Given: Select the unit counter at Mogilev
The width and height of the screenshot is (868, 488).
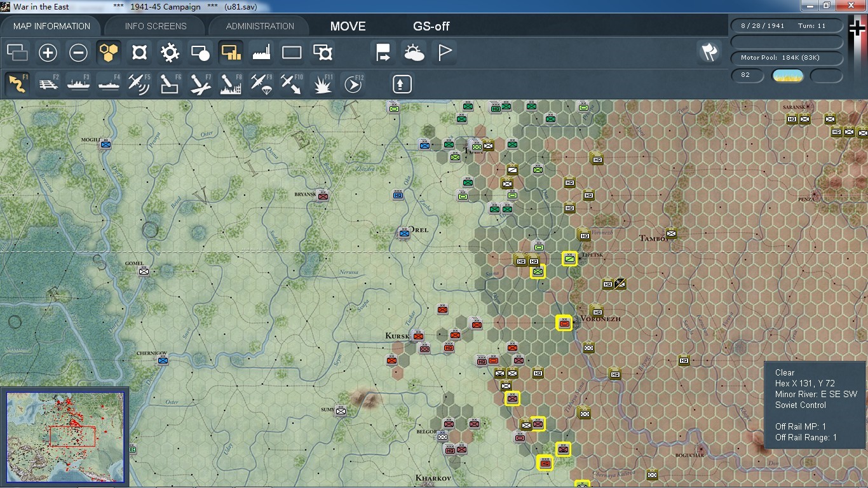Looking at the screenshot, I should tap(105, 143).
